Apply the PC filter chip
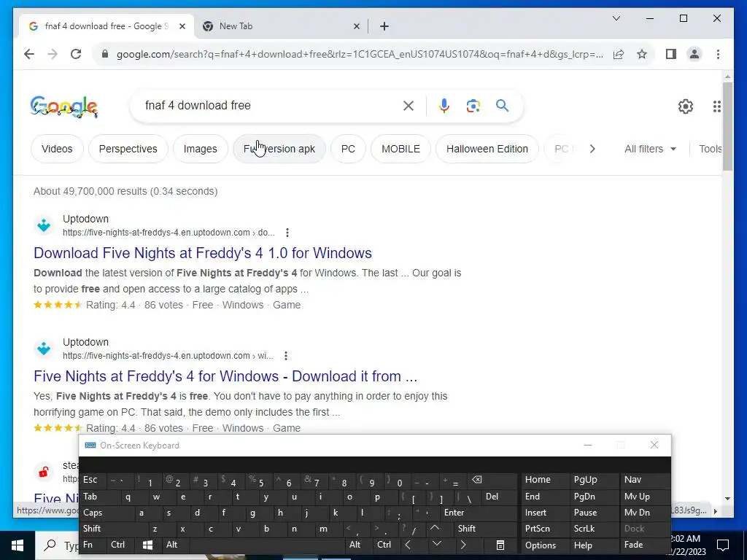This screenshot has height=560, width=747. click(x=348, y=149)
